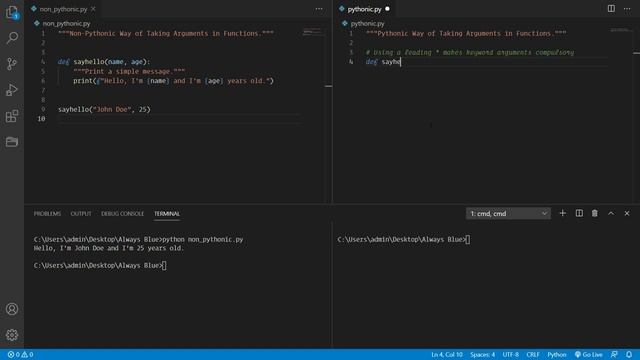This screenshot has height=360, width=640.
Task: Click the right terminal prompt line
Action: point(403,239)
